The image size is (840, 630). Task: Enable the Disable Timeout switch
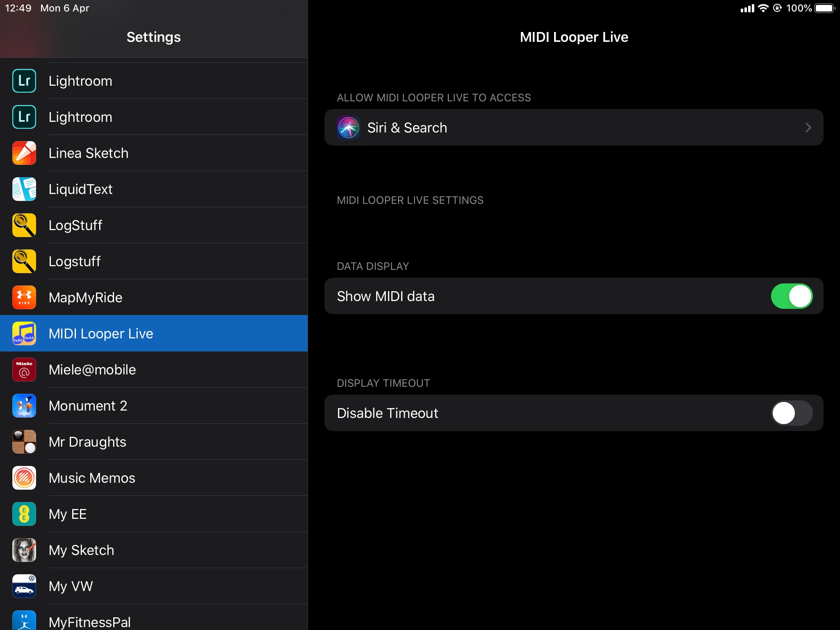[x=791, y=413]
